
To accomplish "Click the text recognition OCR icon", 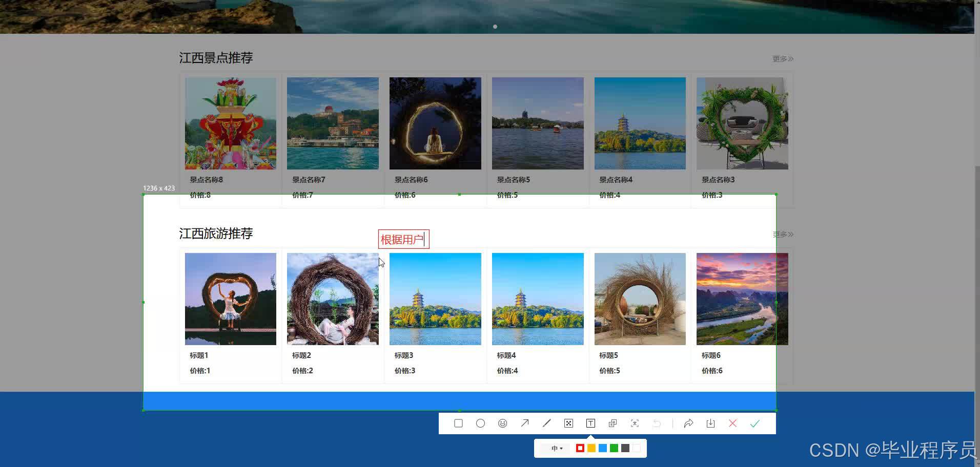I will (x=635, y=423).
